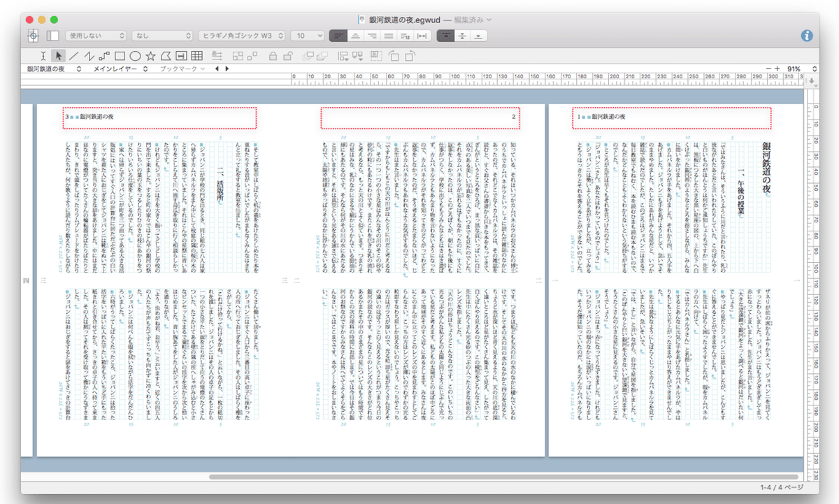Click the dashed frame fit icon
The image size is (839, 504).
376,55
